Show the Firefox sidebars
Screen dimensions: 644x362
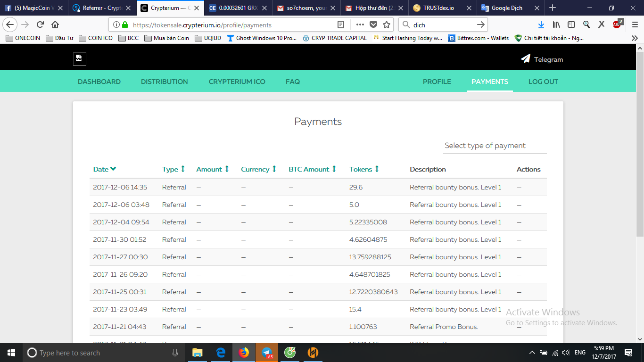tap(571, 25)
